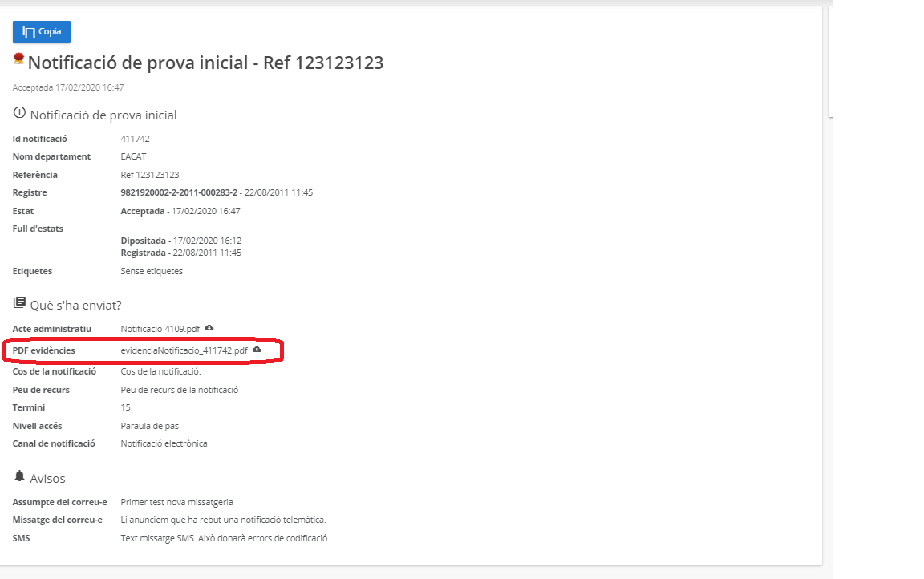
Task: Open the Notificacio-4109.pdf file link
Action: (160, 329)
